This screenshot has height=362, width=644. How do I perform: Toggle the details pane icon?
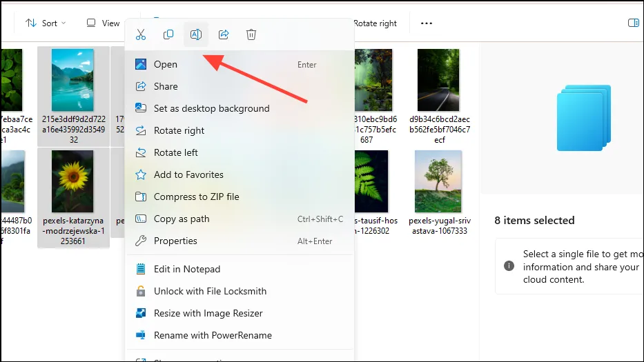(x=633, y=23)
